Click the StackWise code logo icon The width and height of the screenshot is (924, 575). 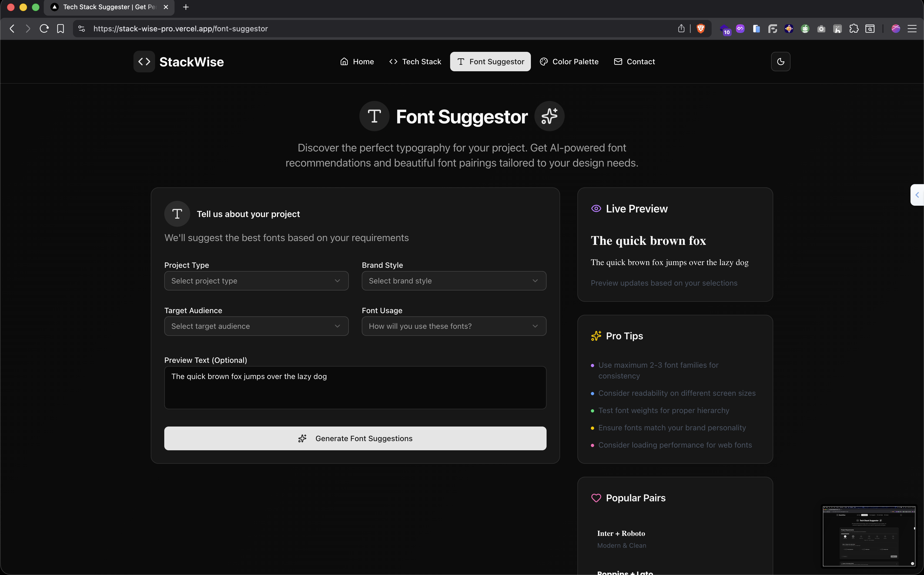click(x=144, y=62)
